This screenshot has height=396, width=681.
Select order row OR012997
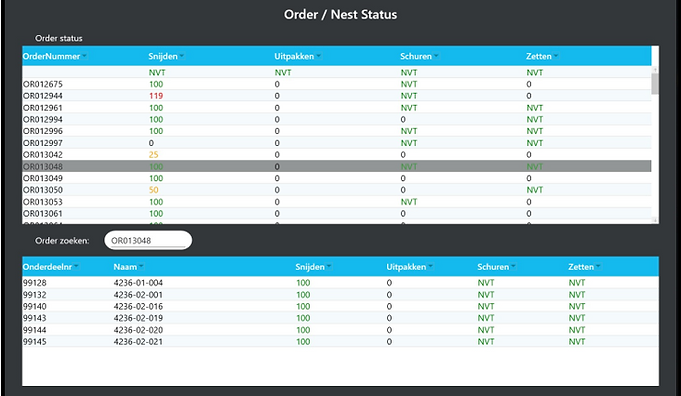pyautogui.click(x=337, y=143)
